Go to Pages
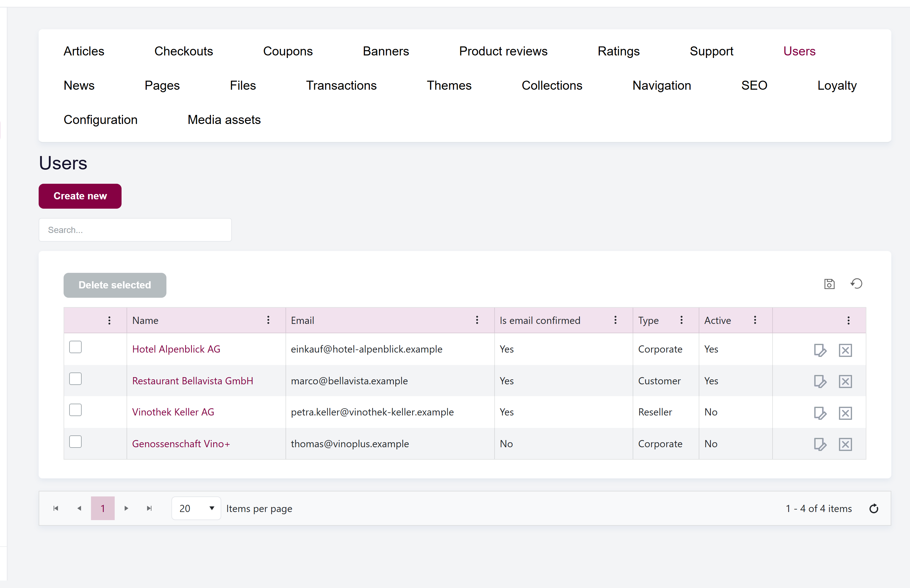Image resolution: width=910 pixels, height=588 pixels. coord(162,86)
